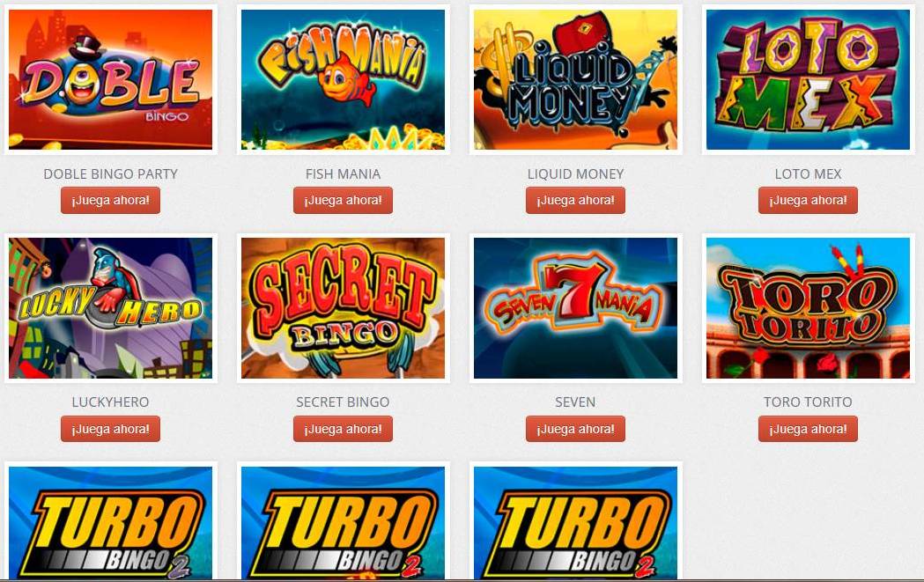Screen dimensions: 924x582
Task: Open the Loto Mex game artwork
Action: 808,79
